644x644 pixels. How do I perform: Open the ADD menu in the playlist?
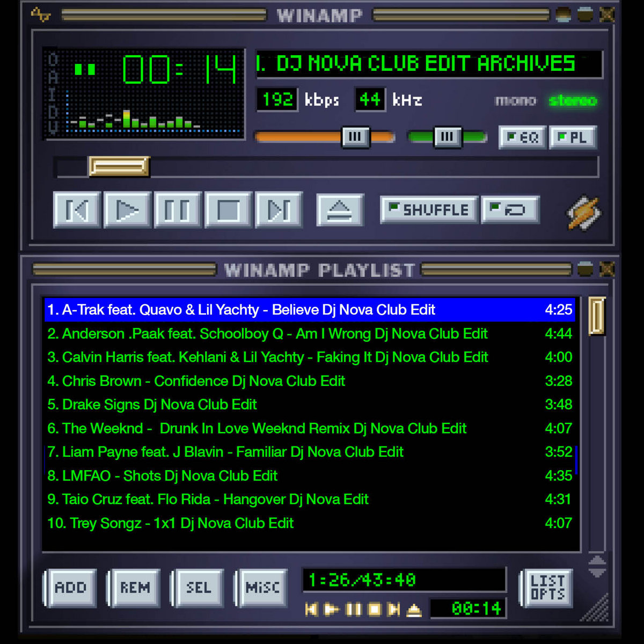point(70,588)
